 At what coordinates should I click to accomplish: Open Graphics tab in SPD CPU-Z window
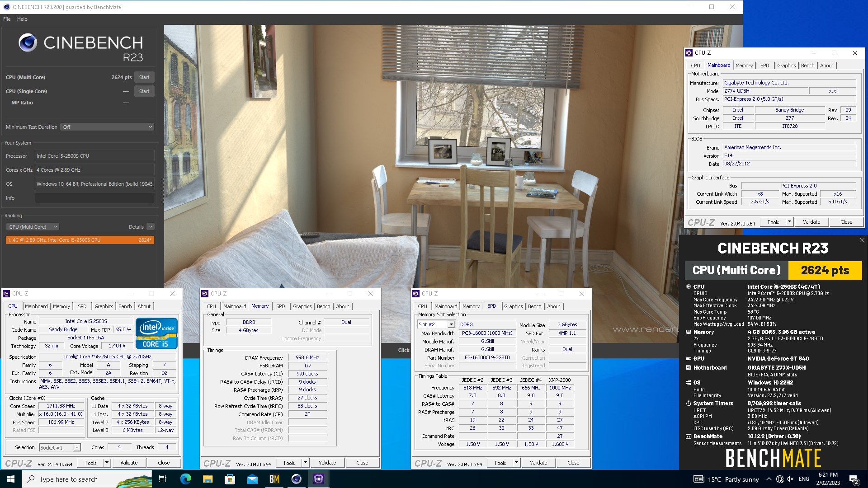[x=513, y=306]
